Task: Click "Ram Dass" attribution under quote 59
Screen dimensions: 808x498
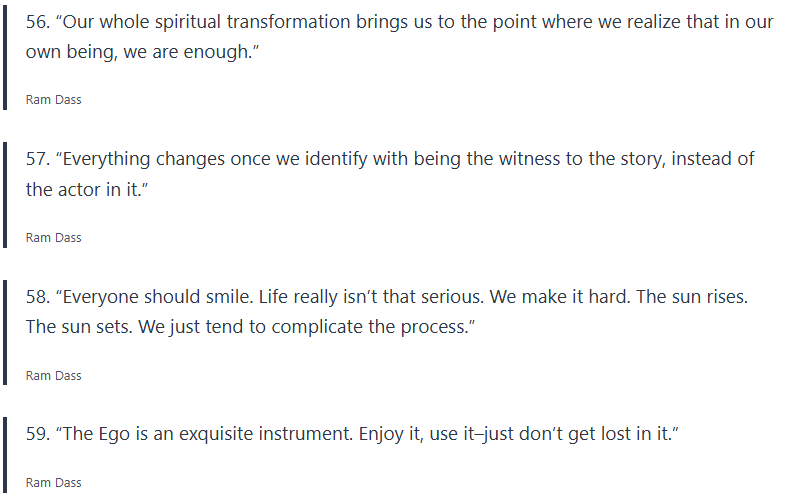Action: click(x=53, y=483)
